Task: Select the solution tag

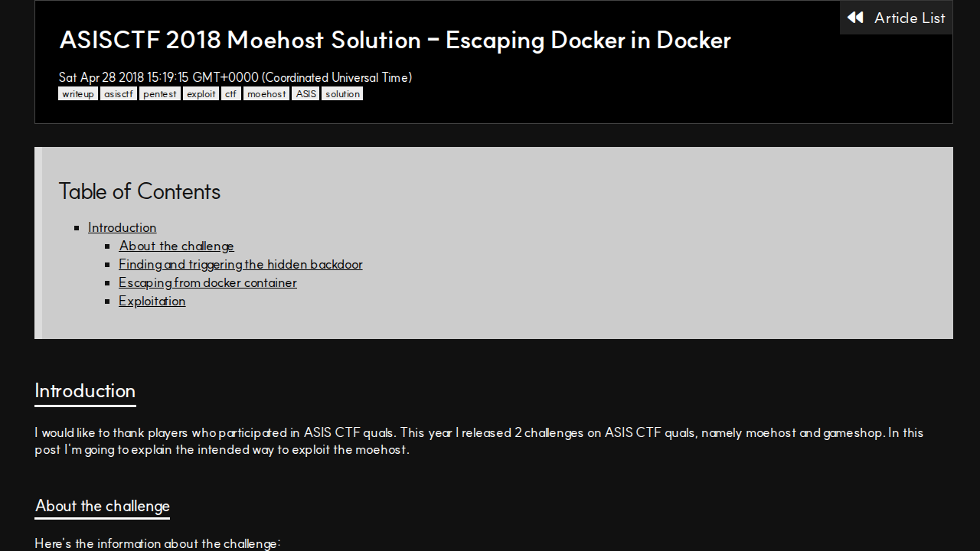Action: (342, 93)
